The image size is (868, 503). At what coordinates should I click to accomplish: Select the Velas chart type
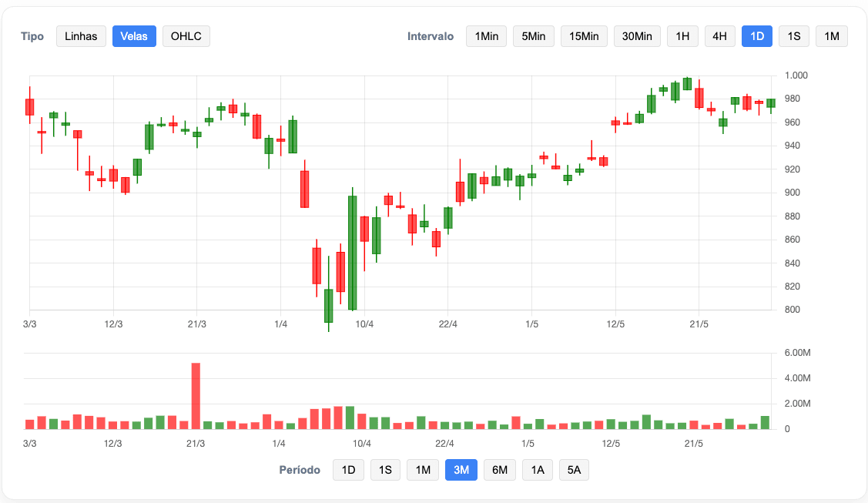click(x=134, y=36)
